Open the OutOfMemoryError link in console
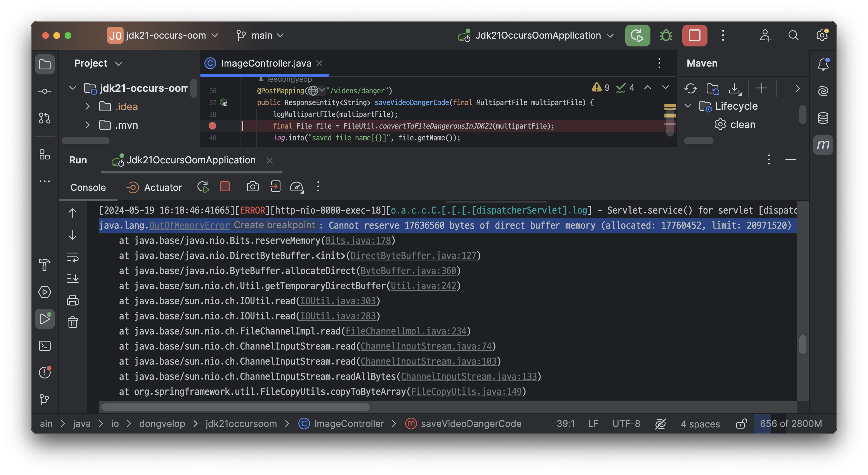This screenshot has width=868, height=475. (189, 225)
